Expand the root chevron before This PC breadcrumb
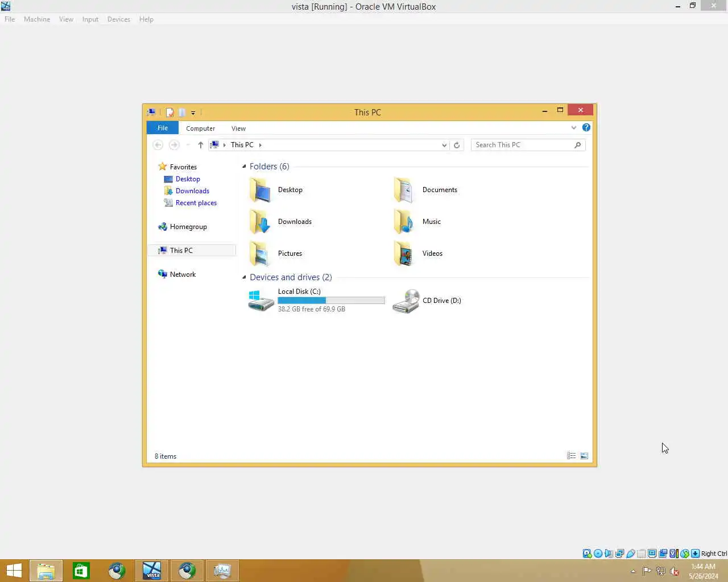The width and height of the screenshot is (728, 582). click(x=224, y=145)
